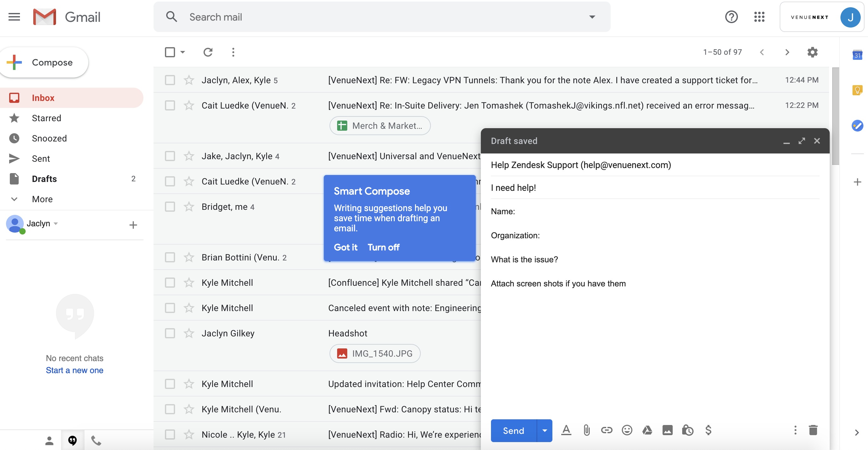The height and width of the screenshot is (450, 868).
Task: Hide side panel arrow at bottom right
Action: click(x=857, y=433)
